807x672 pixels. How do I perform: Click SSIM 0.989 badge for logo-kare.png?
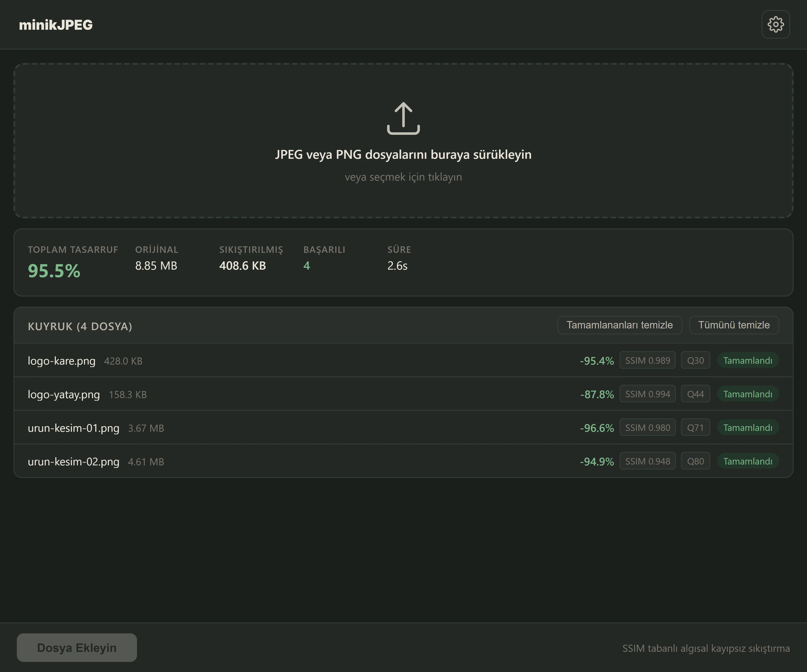pos(647,360)
